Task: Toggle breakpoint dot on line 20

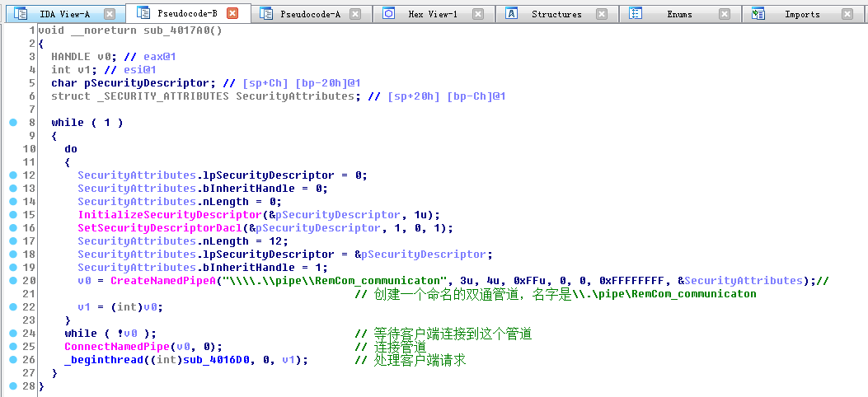Action: [12, 281]
